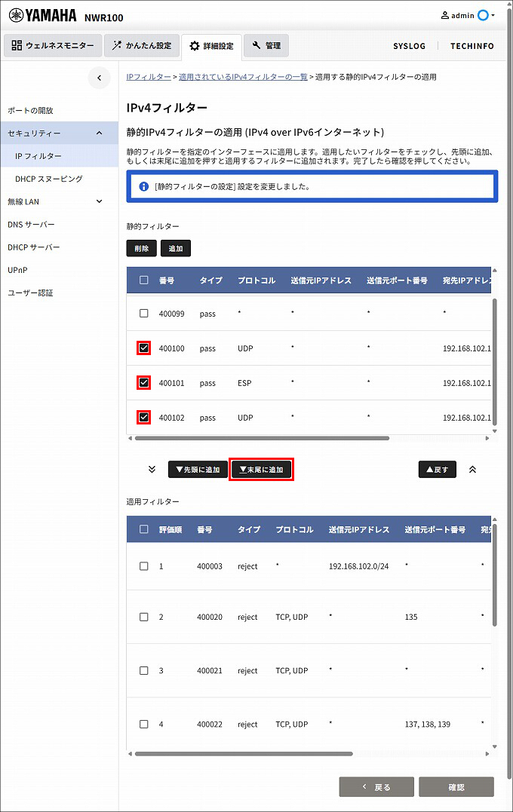Open ウェルネスモニター tab

pos(53,45)
